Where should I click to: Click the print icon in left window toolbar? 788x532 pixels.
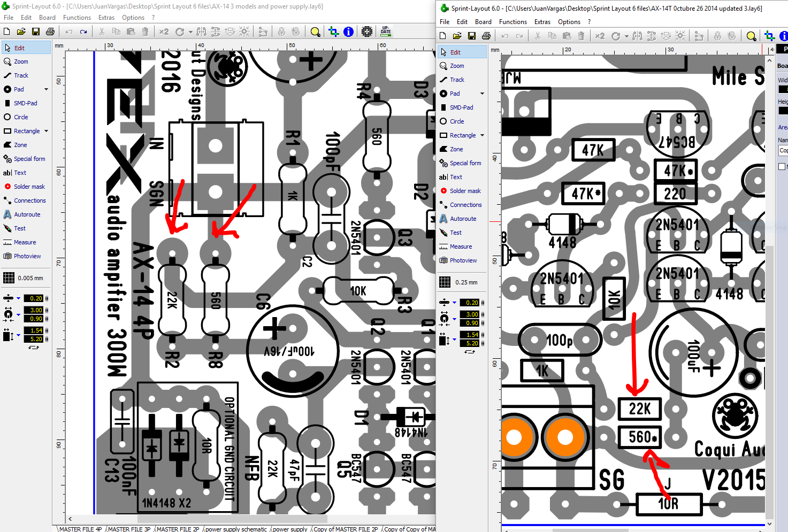(x=50, y=32)
